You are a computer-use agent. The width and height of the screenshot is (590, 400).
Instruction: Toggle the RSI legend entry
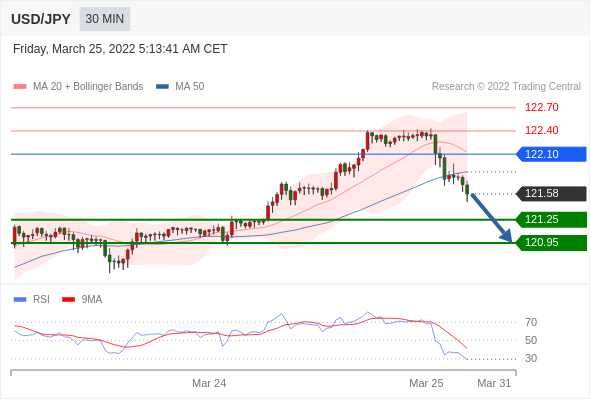(32, 300)
